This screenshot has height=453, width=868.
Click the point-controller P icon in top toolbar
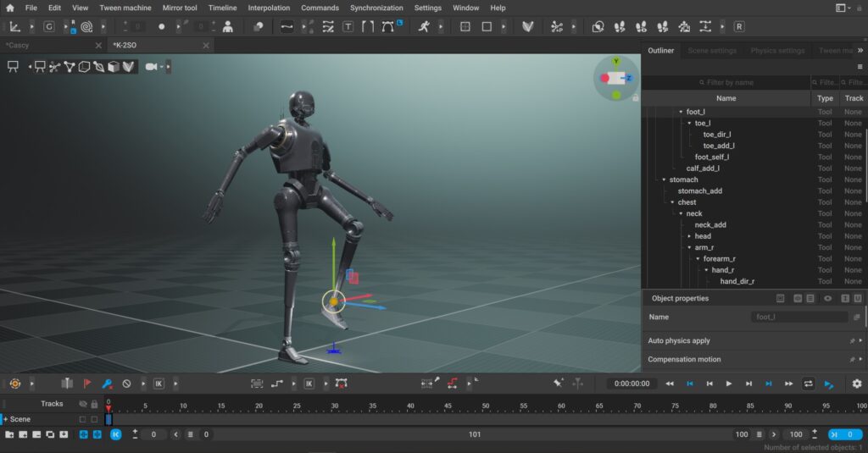[x=556, y=26]
